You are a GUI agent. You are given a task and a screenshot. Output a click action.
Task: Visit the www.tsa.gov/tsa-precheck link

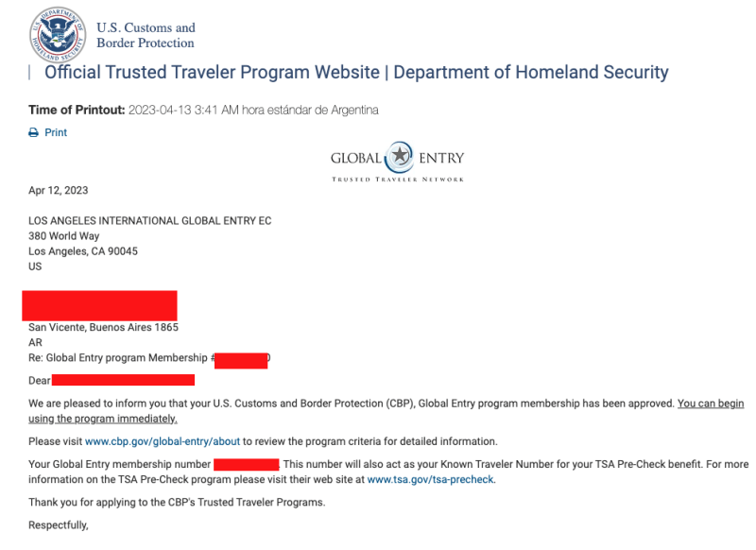point(430,479)
